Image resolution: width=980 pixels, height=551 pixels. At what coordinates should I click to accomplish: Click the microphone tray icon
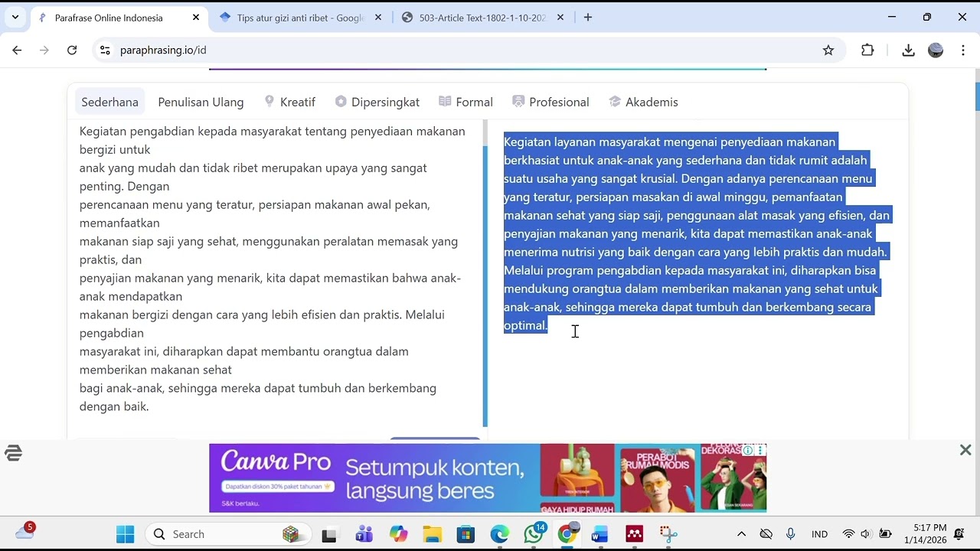(791, 534)
